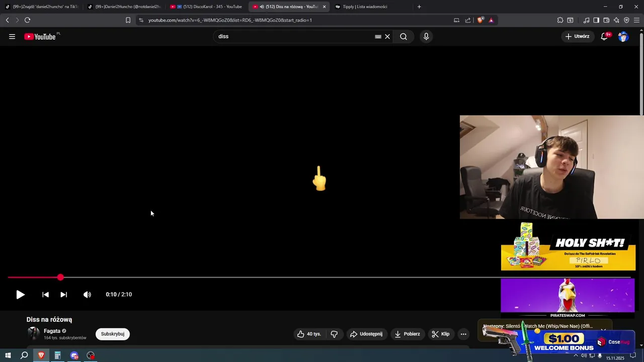The image size is (644, 362).
Task: Click the red progress bar scrubber handle
Action: 60,277
